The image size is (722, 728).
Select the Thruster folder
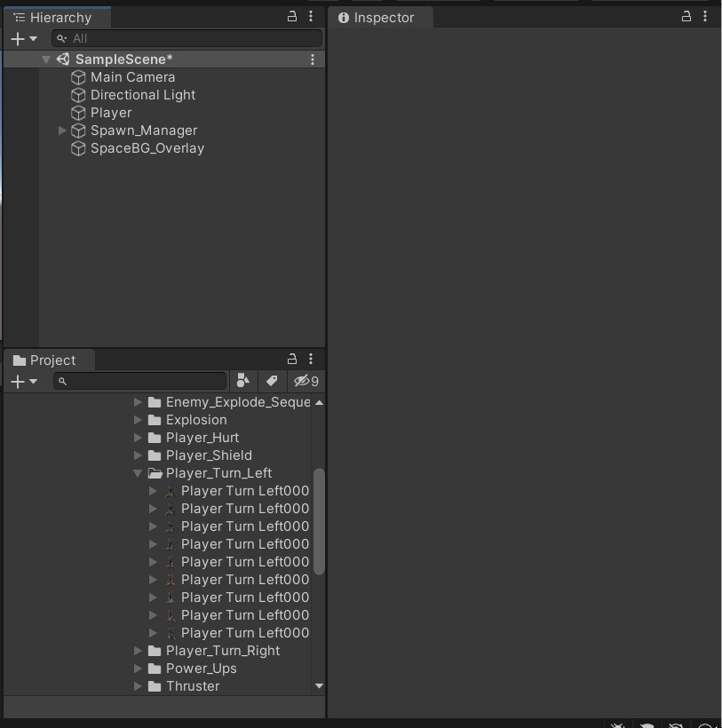pos(193,686)
